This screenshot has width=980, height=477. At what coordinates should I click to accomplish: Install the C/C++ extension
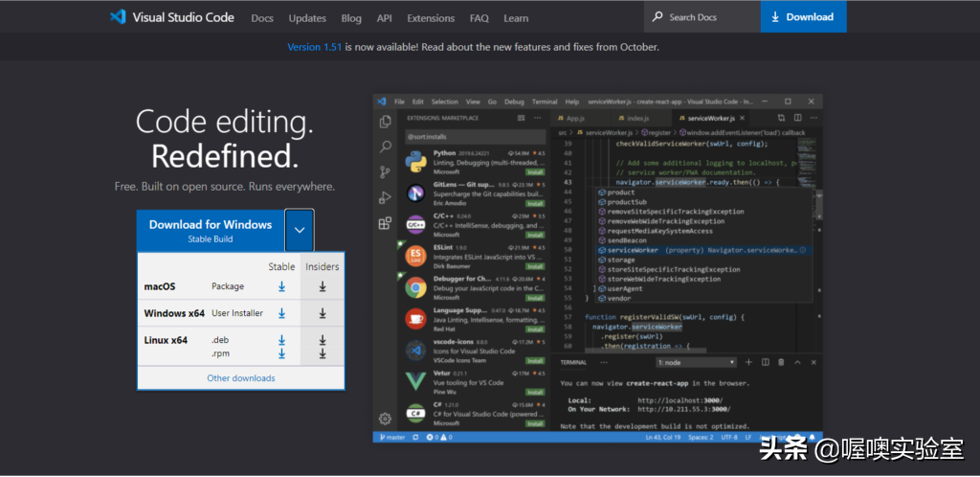click(534, 235)
